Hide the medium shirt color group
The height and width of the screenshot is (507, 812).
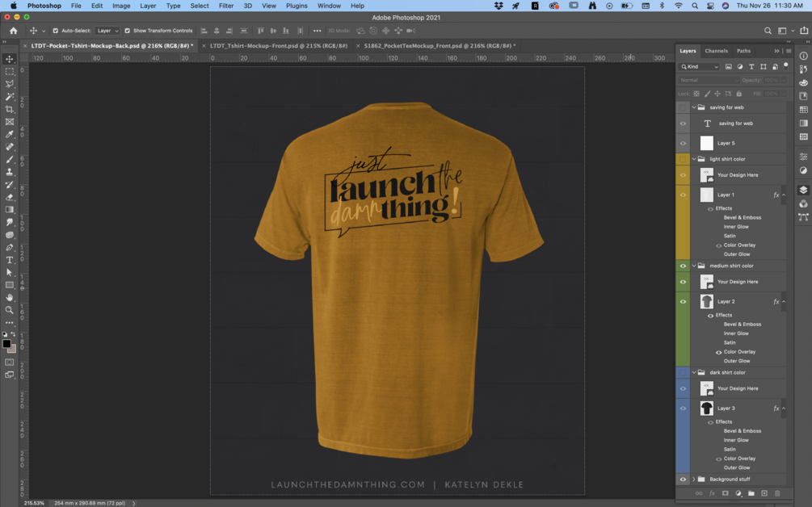pos(683,266)
